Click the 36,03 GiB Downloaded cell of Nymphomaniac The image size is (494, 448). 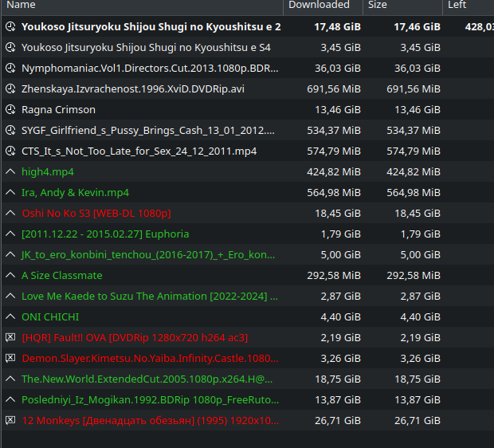[338, 69]
